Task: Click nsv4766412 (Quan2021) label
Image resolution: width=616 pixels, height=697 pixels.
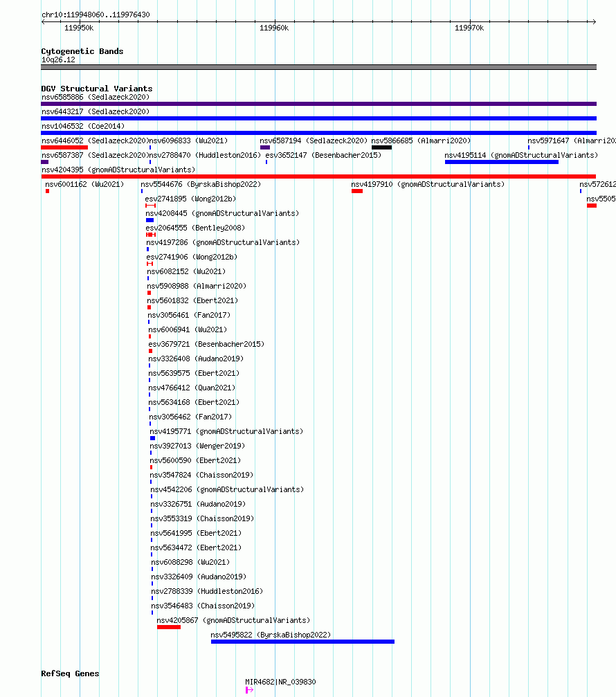Action: tap(192, 388)
